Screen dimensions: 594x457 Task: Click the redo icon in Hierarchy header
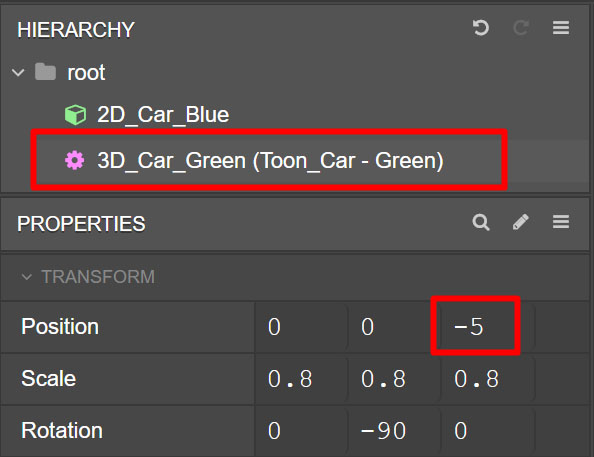(x=521, y=28)
